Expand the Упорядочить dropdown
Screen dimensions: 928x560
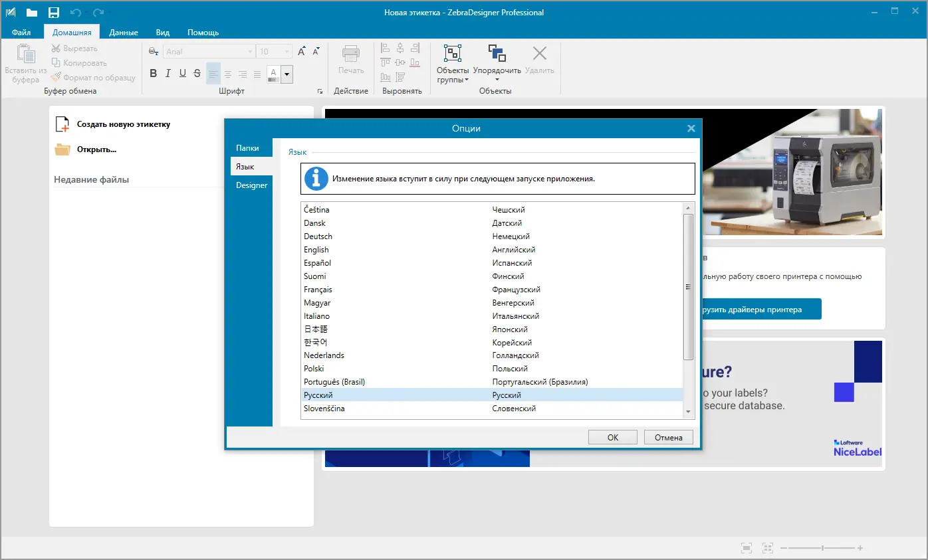point(497,80)
